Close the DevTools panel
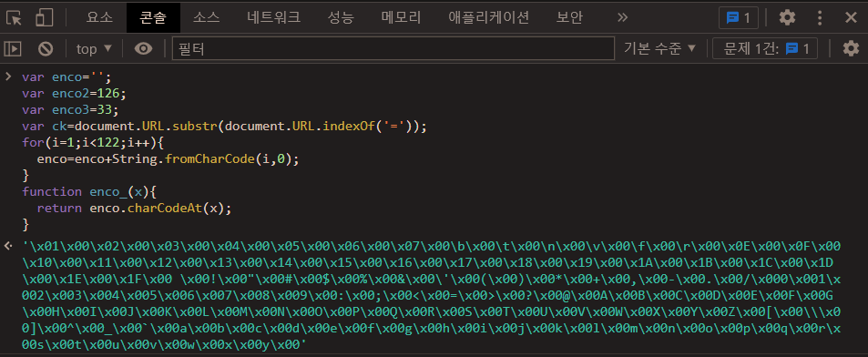Image resolution: width=868 pixels, height=357 pixels. click(851, 17)
